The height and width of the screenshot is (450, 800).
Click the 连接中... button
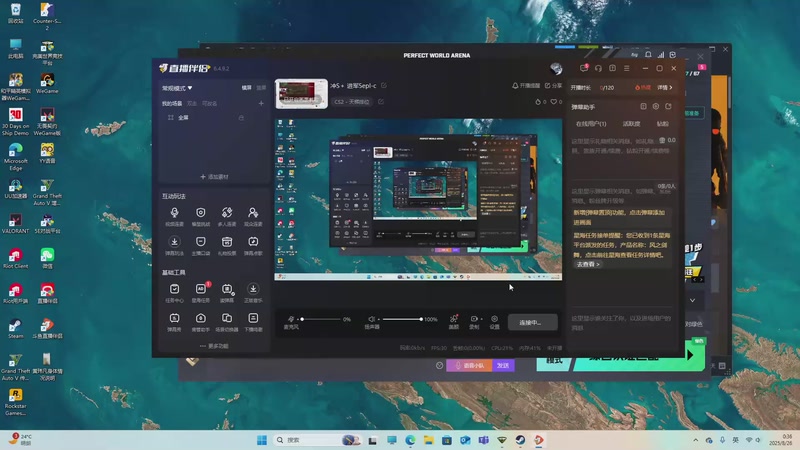(x=533, y=322)
